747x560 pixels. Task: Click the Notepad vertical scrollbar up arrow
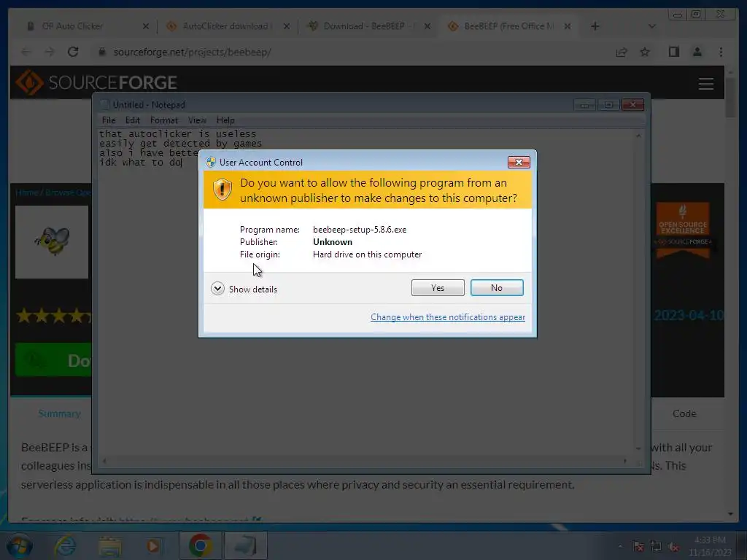[x=638, y=136]
